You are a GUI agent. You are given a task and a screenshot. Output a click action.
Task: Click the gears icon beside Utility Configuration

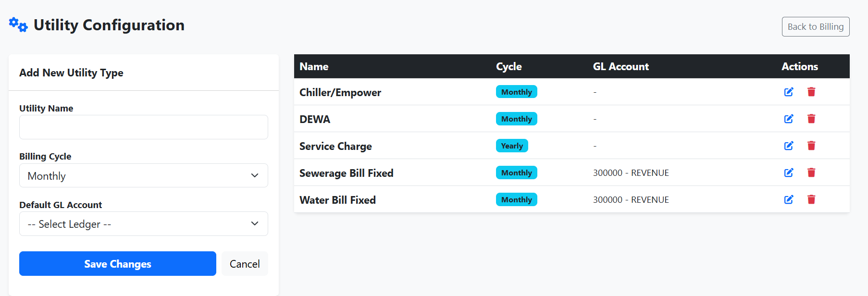pyautogui.click(x=18, y=25)
